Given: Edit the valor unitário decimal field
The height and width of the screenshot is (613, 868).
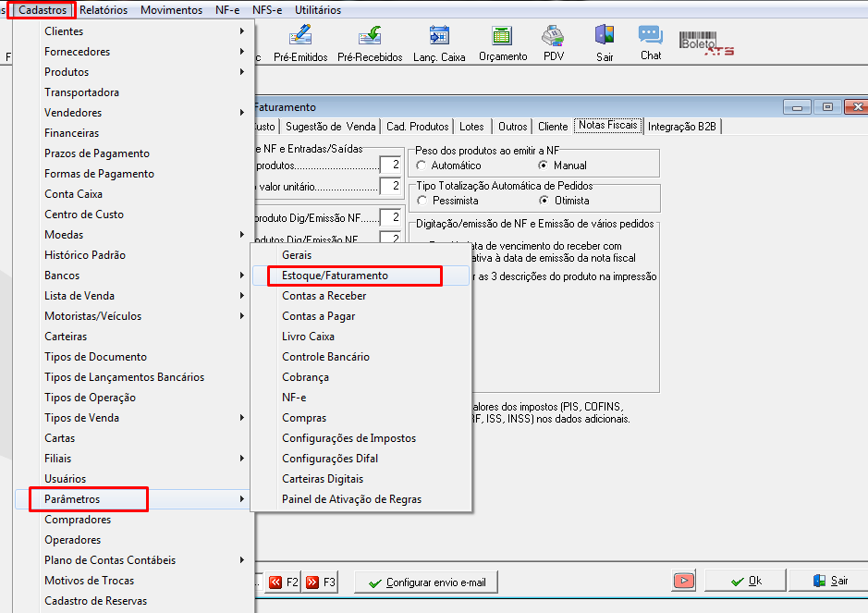Looking at the screenshot, I should click(x=390, y=187).
